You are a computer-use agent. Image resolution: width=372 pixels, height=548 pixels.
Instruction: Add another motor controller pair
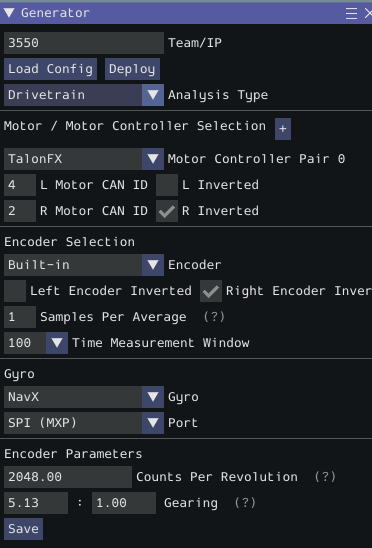[x=282, y=129]
